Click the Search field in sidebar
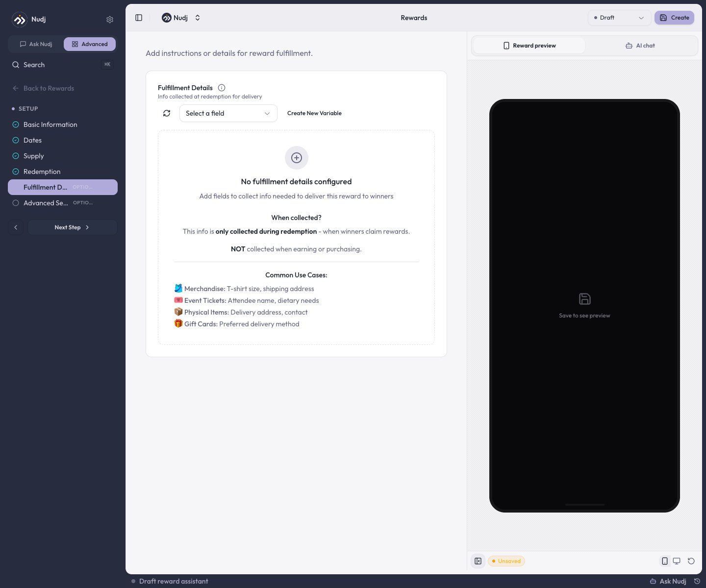The width and height of the screenshot is (706, 588). (x=63, y=65)
